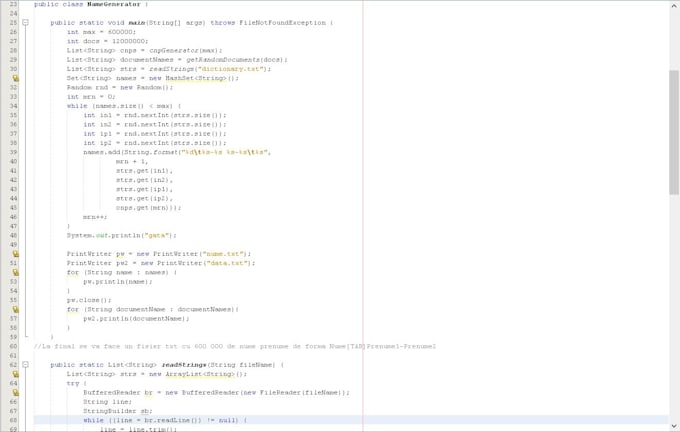This screenshot has height=432, width=680.
Task: Click the vertical scrollbar thumb
Action: 674,133
